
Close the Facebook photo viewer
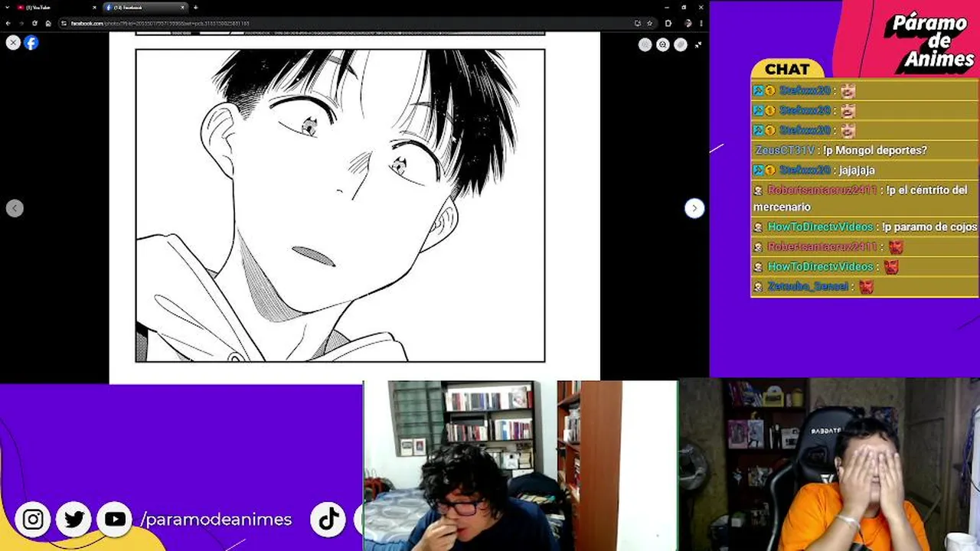(13, 43)
